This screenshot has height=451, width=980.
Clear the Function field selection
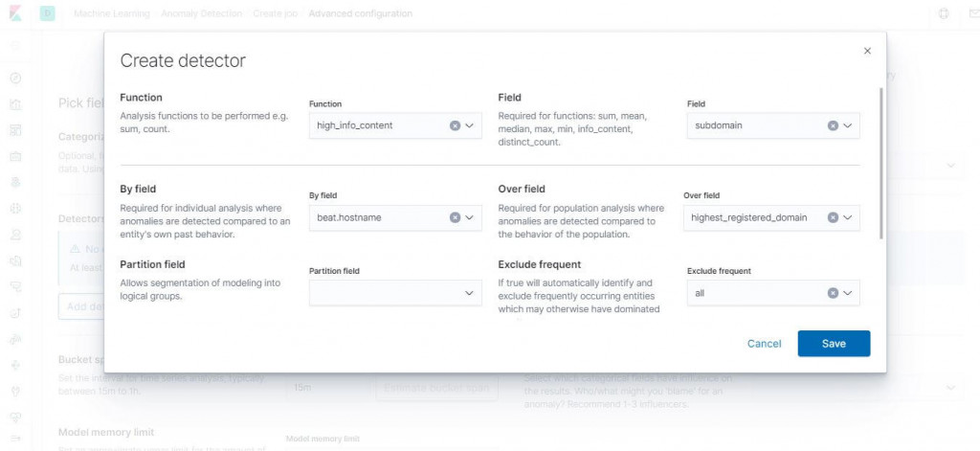click(455, 125)
